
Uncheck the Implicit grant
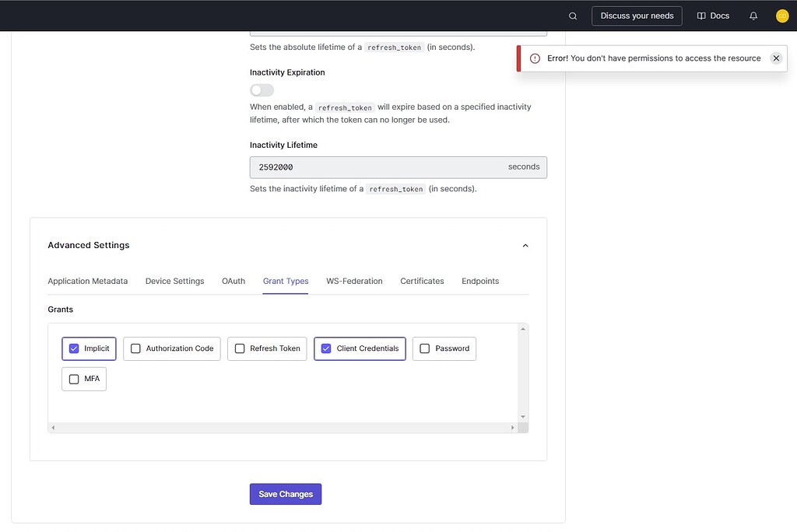(73, 348)
